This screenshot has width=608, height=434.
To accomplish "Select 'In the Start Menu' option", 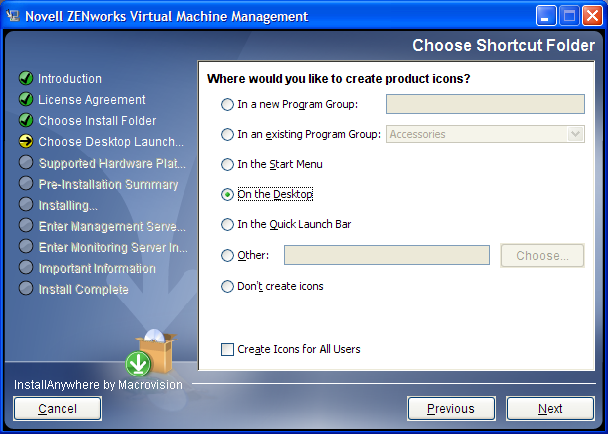I will 228,164.
